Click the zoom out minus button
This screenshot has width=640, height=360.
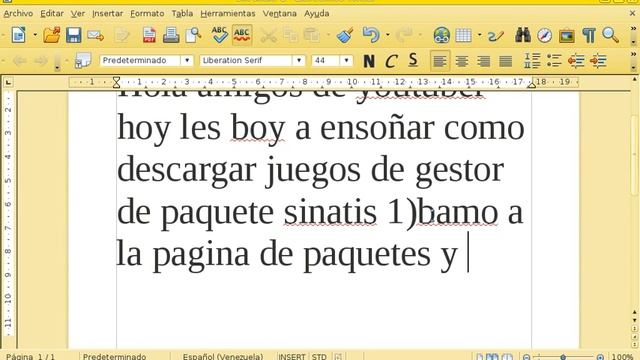tap(527, 357)
